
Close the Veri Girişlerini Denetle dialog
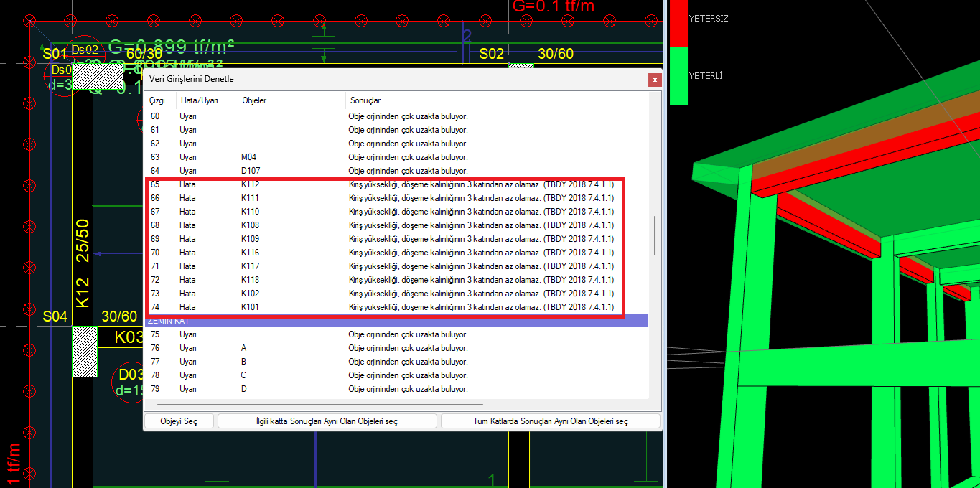(653, 80)
